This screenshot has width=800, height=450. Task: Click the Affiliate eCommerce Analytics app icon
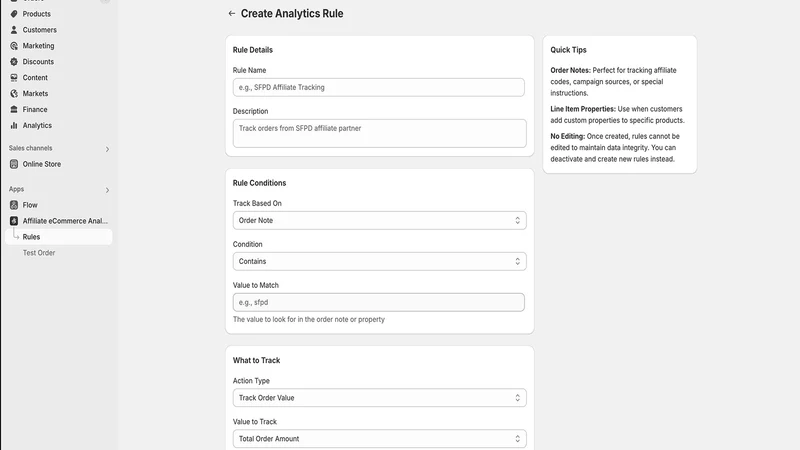pos(14,221)
